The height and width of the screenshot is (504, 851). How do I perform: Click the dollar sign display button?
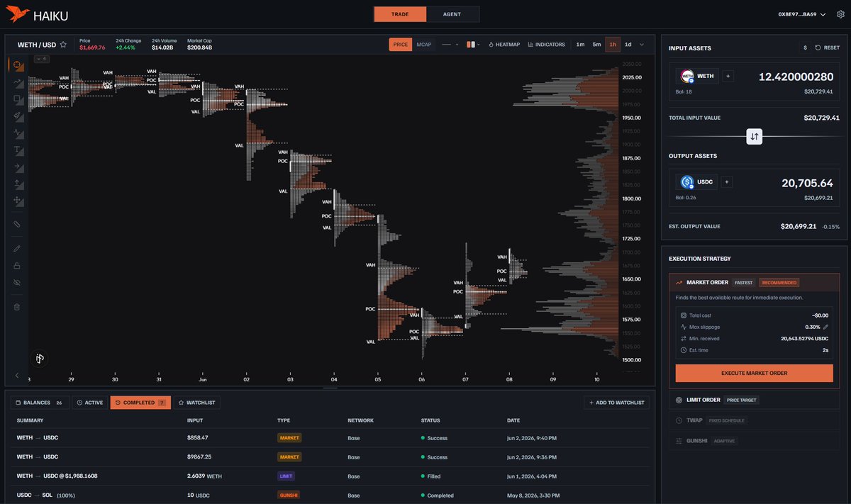click(x=805, y=47)
